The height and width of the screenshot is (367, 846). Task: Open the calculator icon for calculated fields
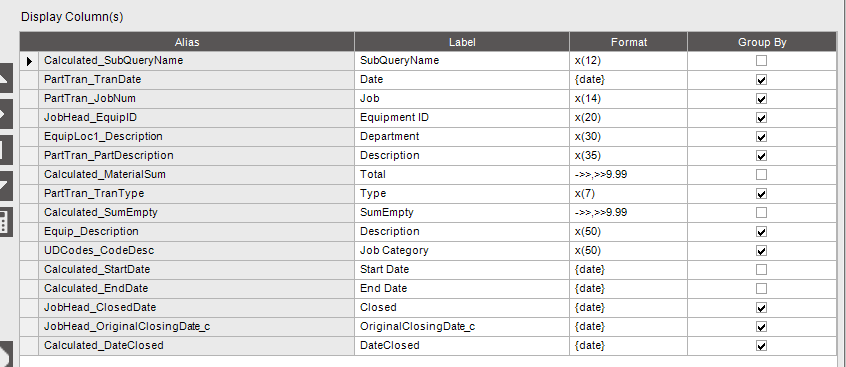click(5, 222)
